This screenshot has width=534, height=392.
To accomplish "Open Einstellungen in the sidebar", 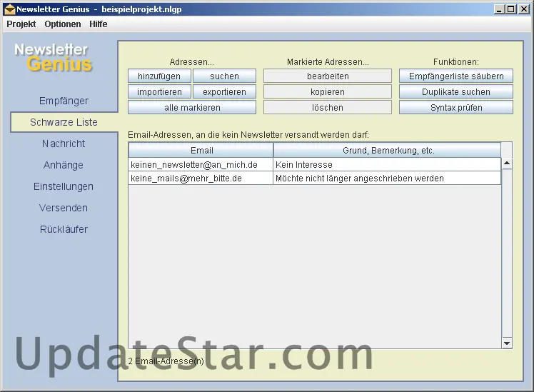I will click(x=64, y=186).
